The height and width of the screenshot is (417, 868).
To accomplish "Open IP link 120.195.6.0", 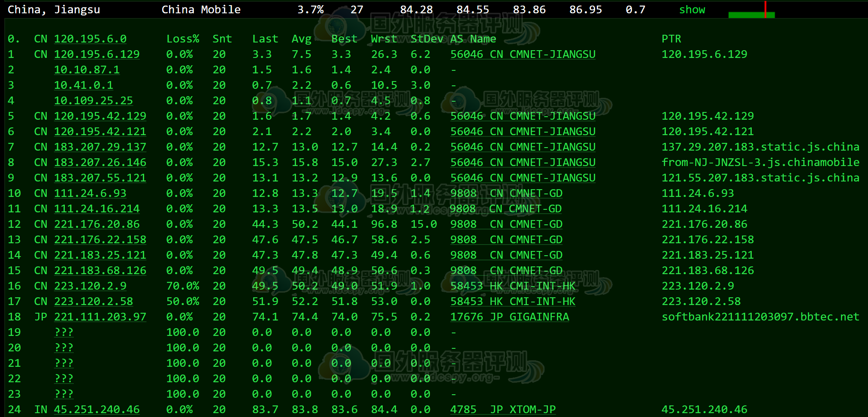I will pyautogui.click(x=90, y=39).
